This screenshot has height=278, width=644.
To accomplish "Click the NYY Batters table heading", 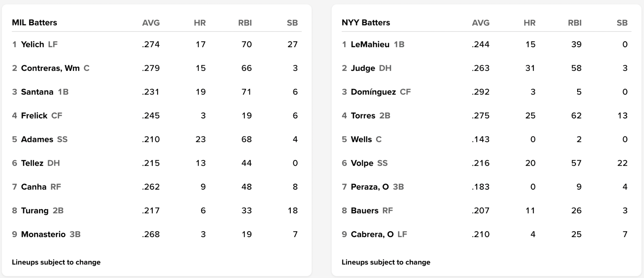I will coord(366,23).
